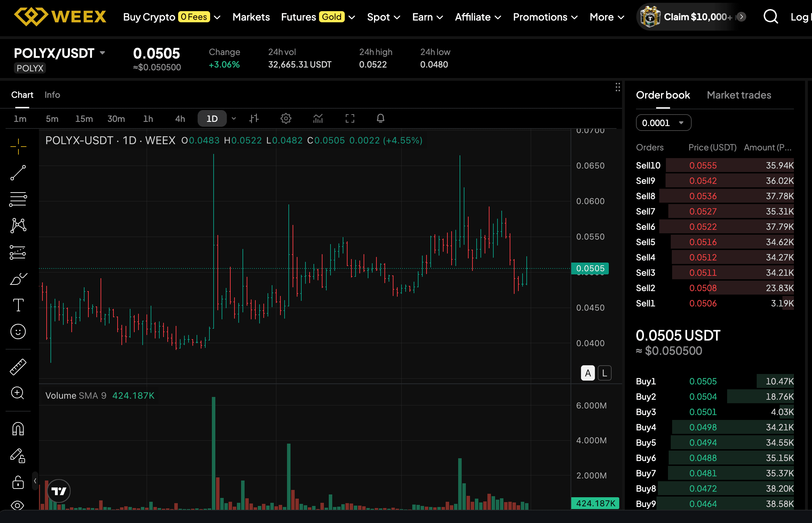This screenshot has width=812, height=523.
Task: Open the POLYX/USDT pair selector
Action: pos(59,53)
